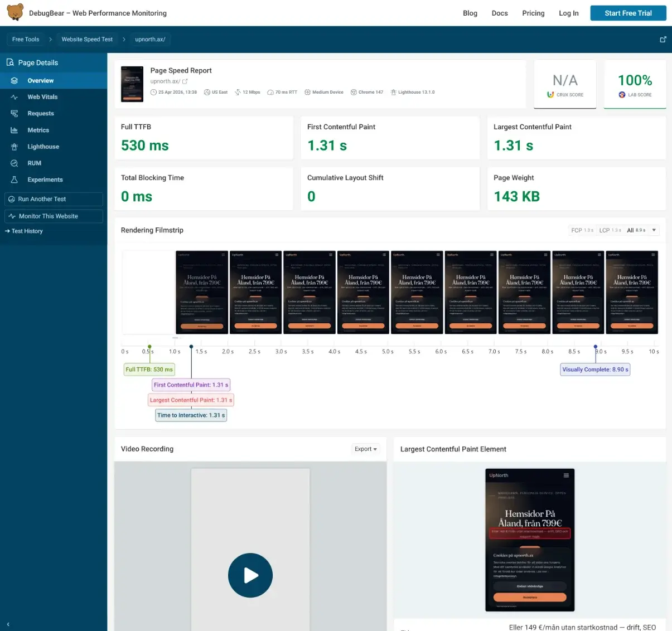Select LCP 1.3 s filmstrip range
This screenshot has width=672, height=631.
coord(610,230)
